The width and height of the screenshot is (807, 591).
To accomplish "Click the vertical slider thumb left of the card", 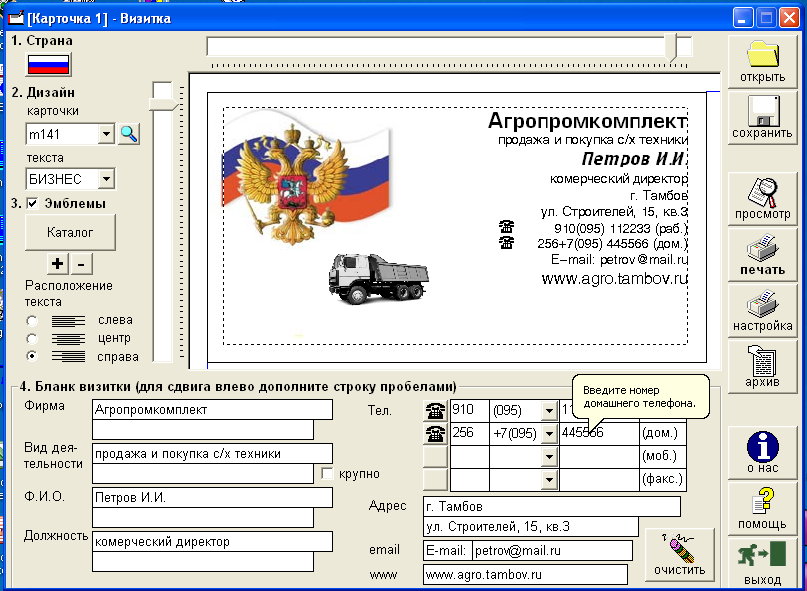I will click(x=163, y=104).
